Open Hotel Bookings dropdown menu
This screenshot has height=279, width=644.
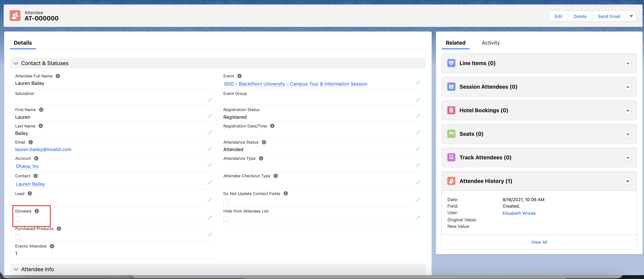point(628,110)
